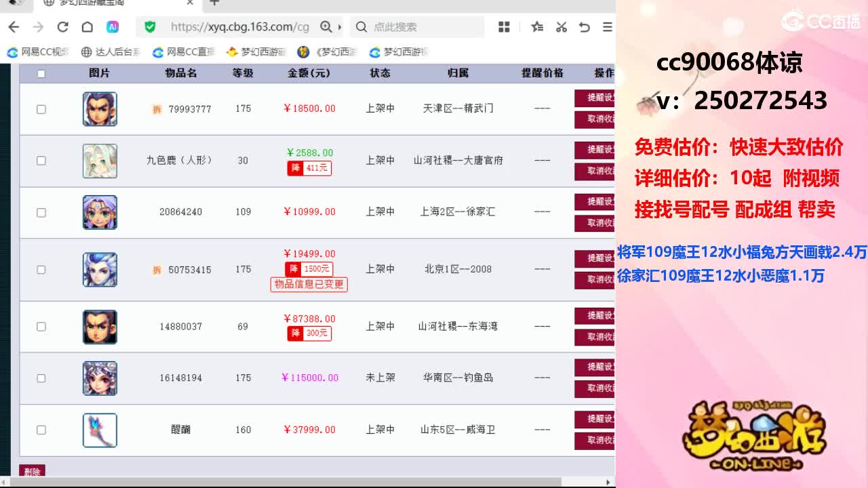The width and height of the screenshot is (868, 488).
Task: Open the avatar image of item 16148194
Action: [x=100, y=378]
